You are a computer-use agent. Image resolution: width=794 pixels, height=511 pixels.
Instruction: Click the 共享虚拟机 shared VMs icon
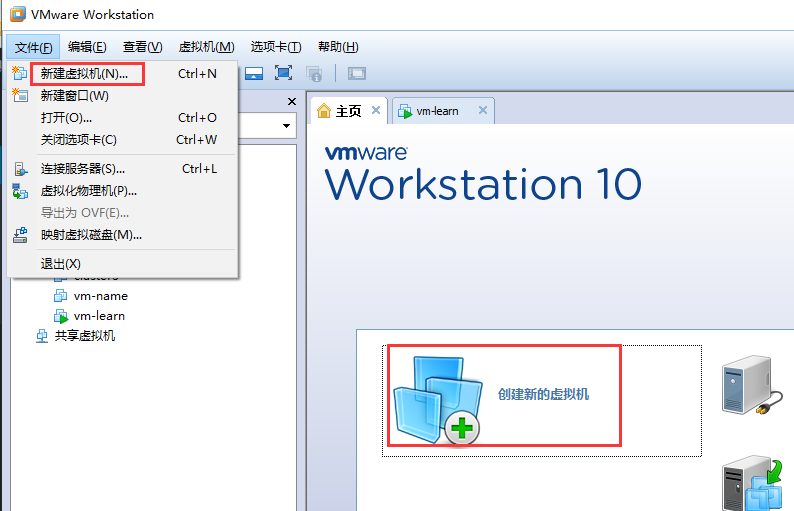tap(42, 336)
